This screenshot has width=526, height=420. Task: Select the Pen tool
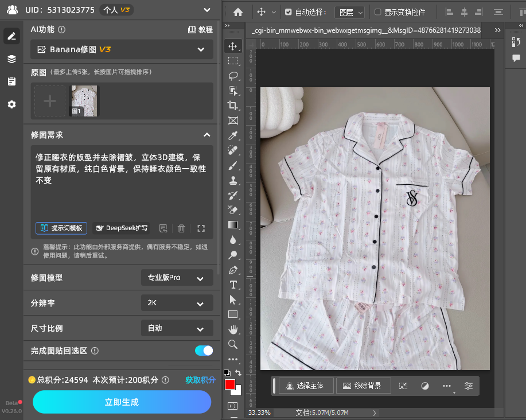point(233,270)
